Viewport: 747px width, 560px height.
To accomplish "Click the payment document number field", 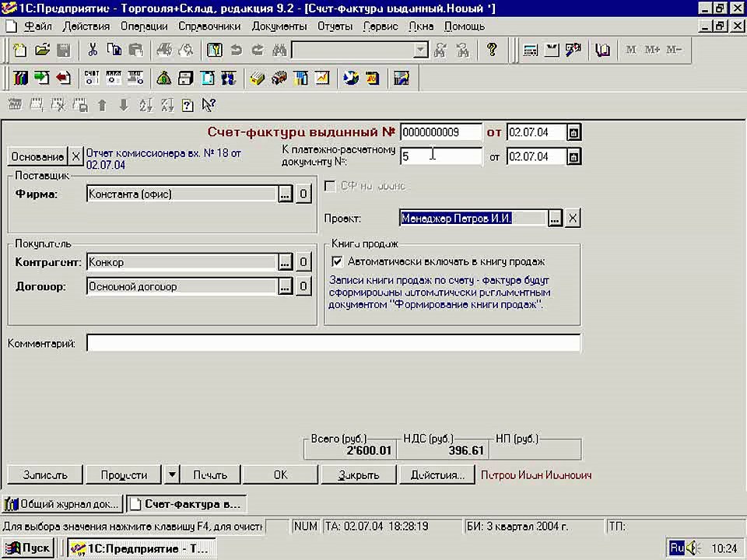I will [441, 156].
